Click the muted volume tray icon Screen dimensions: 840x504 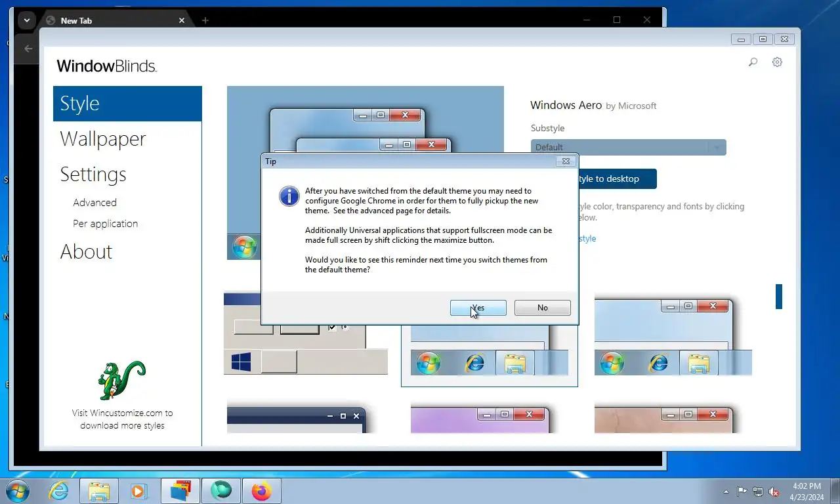(x=774, y=492)
